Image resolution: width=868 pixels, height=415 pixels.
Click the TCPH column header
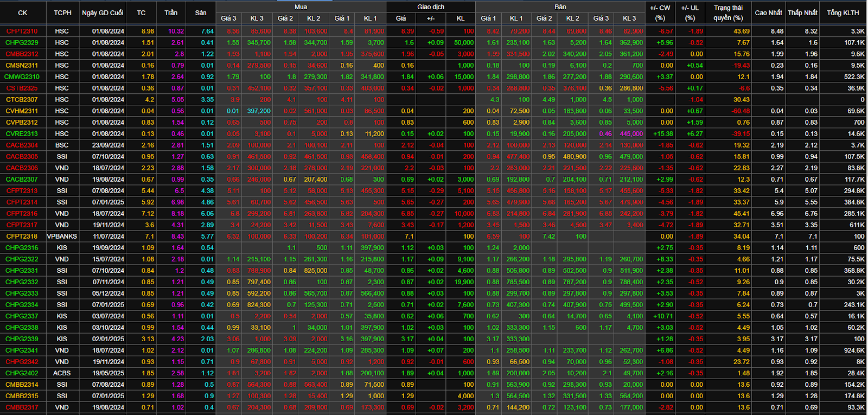click(x=62, y=13)
